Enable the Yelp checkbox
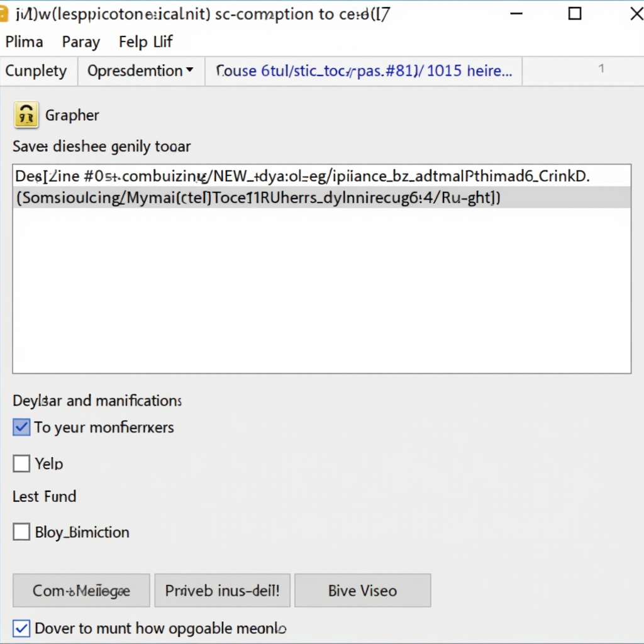Image resolution: width=644 pixels, height=644 pixels. (21, 464)
